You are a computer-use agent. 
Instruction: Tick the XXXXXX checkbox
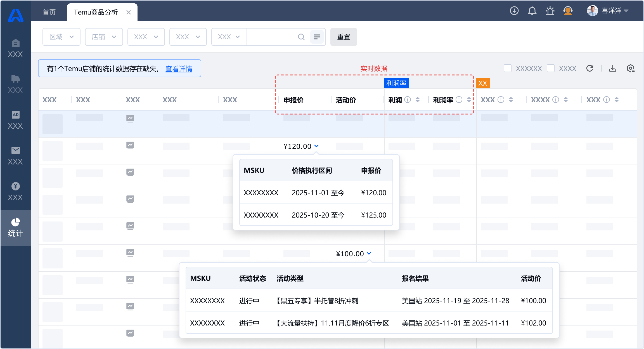point(508,69)
